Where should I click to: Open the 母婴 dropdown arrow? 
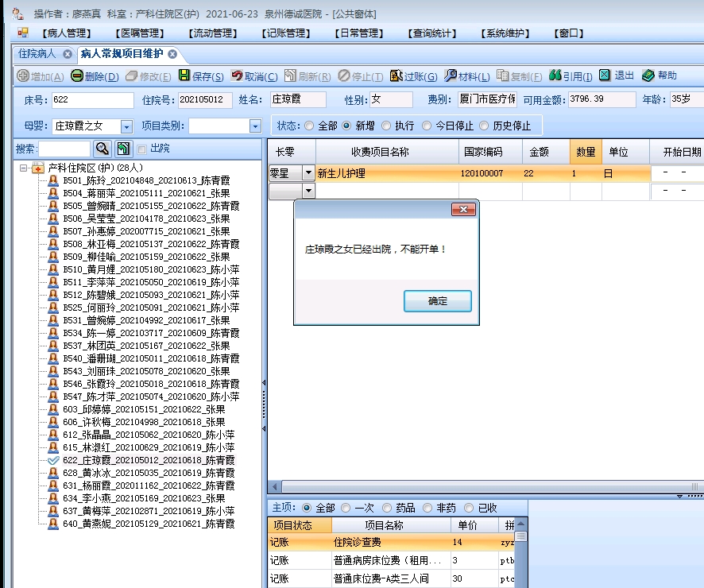(x=126, y=126)
